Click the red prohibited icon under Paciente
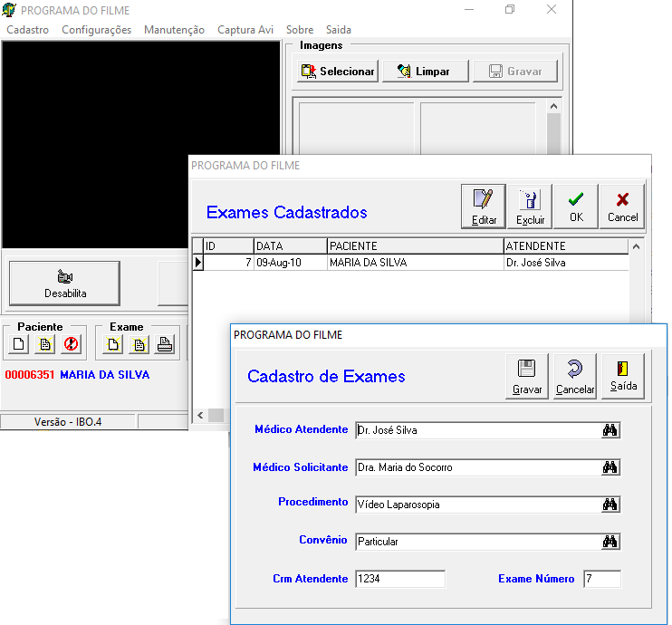 pyautogui.click(x=70, y=344)
